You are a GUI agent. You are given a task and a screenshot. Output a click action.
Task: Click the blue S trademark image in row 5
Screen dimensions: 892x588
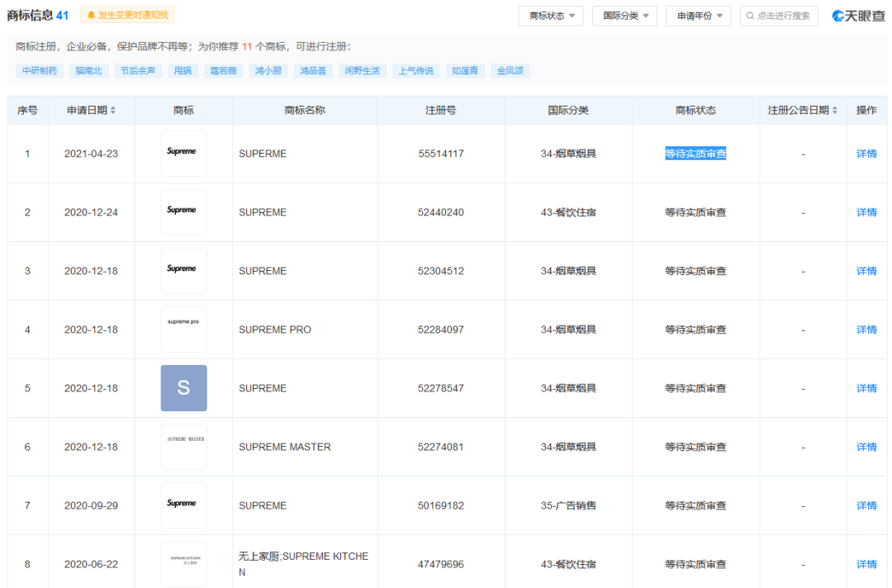(x=183, y=388)
